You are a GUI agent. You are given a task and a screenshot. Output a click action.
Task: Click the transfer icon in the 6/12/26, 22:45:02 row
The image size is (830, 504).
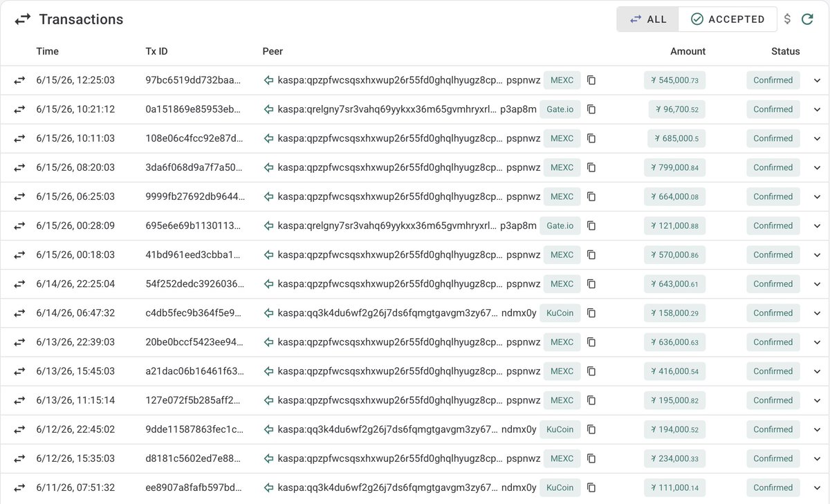click(x=19, y=429)
